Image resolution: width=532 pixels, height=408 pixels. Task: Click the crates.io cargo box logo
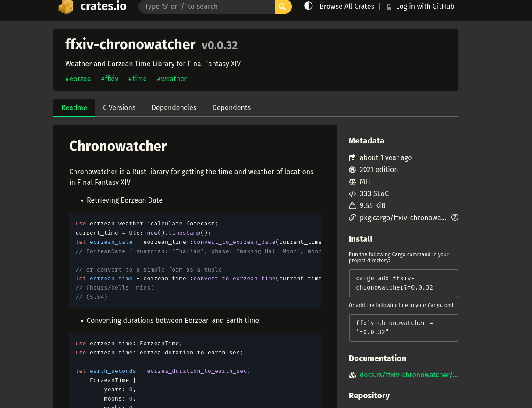point(66,7)
